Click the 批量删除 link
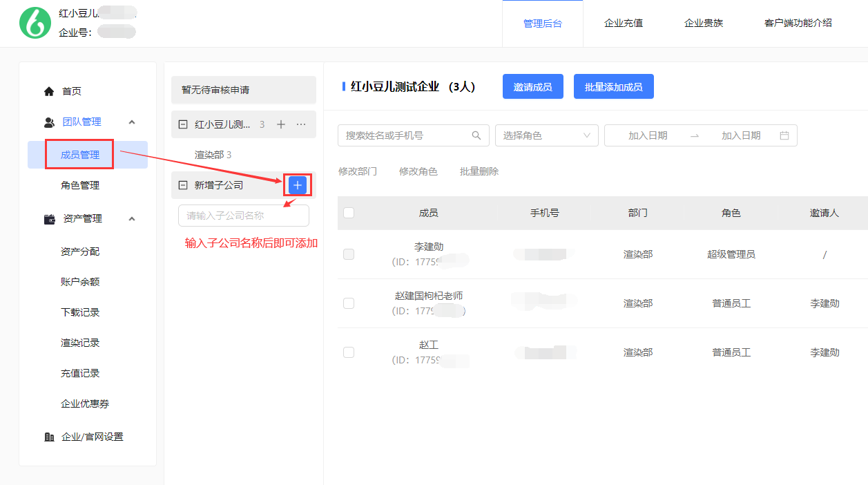 (479, 171)
